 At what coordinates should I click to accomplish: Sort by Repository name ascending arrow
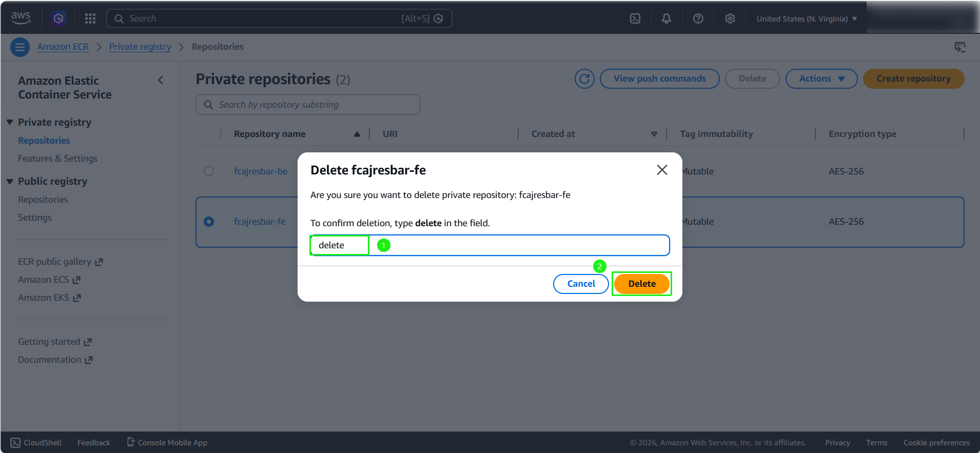pyautogui.click(x=357, y=134)
